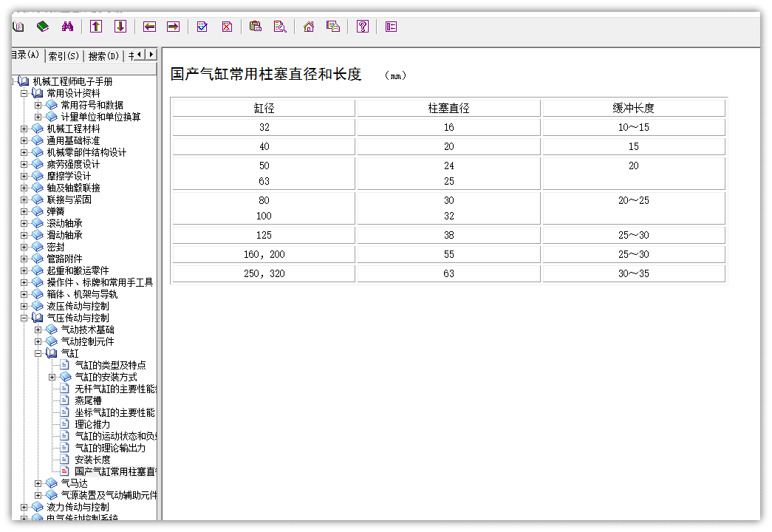Click the red X document toolbar icon
This screenshot has width=772, height=532.
coord(227,27)
